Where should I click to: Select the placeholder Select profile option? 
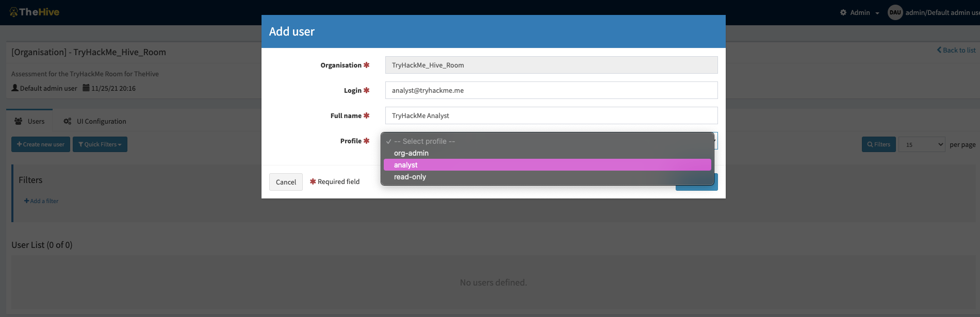[x=424, y=141]
